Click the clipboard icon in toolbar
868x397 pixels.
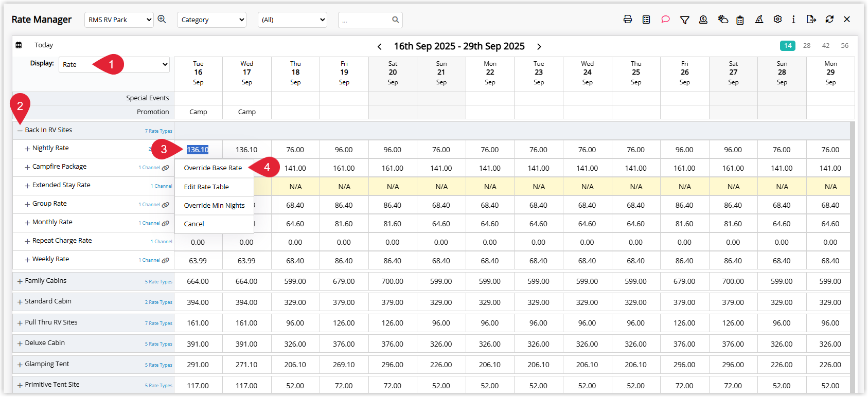740,20
